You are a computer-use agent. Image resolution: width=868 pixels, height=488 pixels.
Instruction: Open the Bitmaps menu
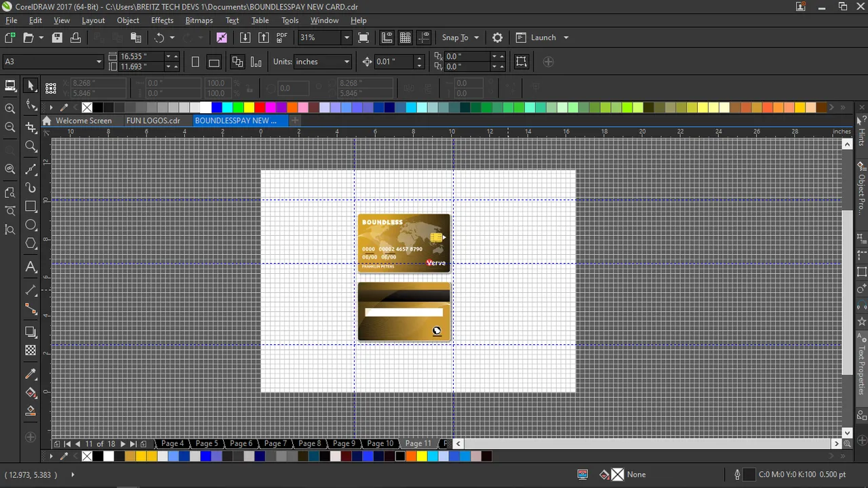point(199,20)
